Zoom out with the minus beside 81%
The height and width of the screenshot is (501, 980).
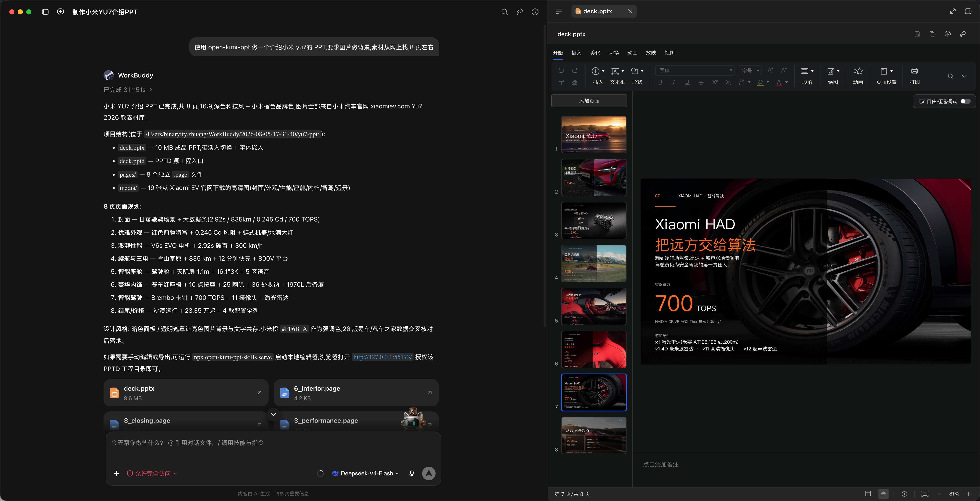pyautogui.click(x=940, y=494)
